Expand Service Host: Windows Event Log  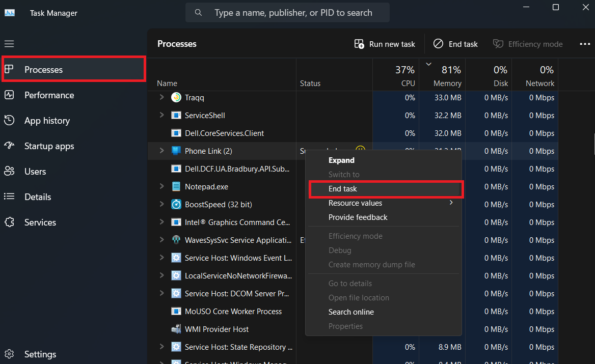coord(161,258)
